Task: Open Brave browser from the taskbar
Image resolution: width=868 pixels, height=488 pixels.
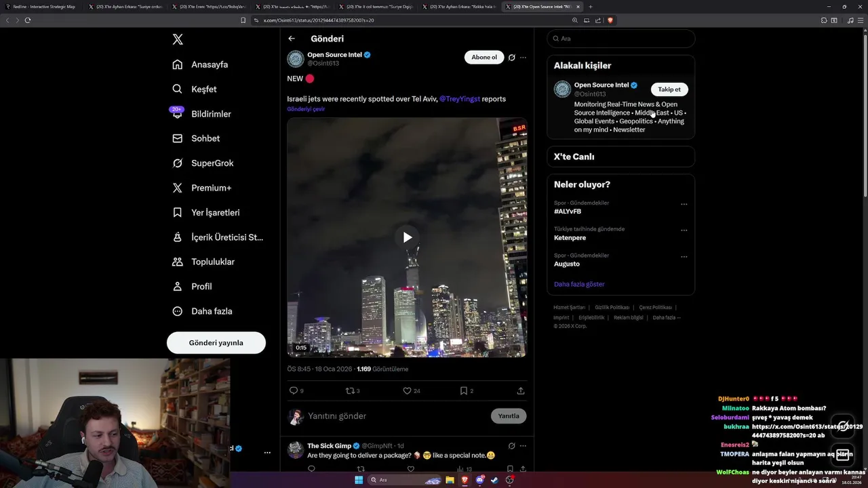Action: click(x=465, y=480)
